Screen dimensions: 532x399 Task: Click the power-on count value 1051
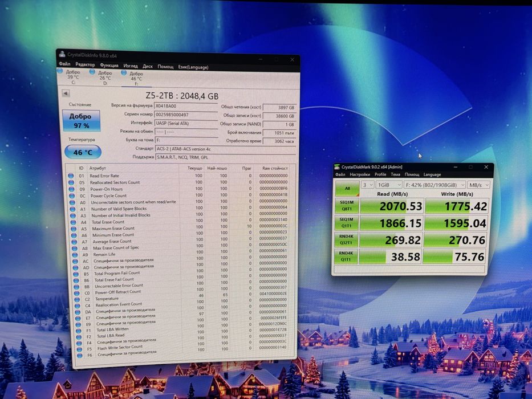pos(279,133)
